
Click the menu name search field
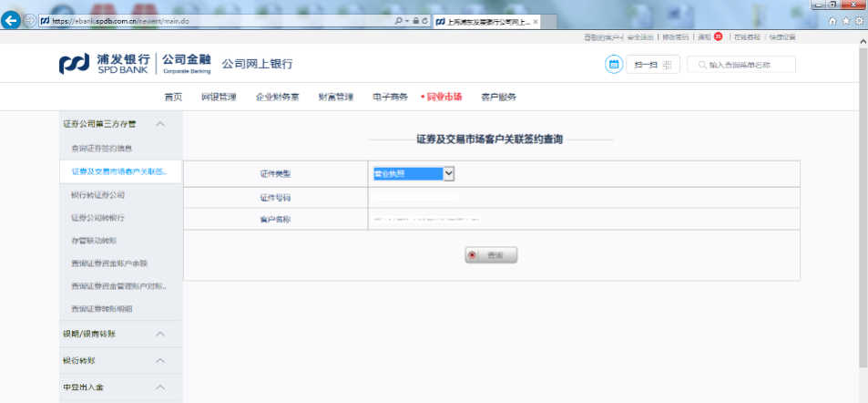(749, 64)
